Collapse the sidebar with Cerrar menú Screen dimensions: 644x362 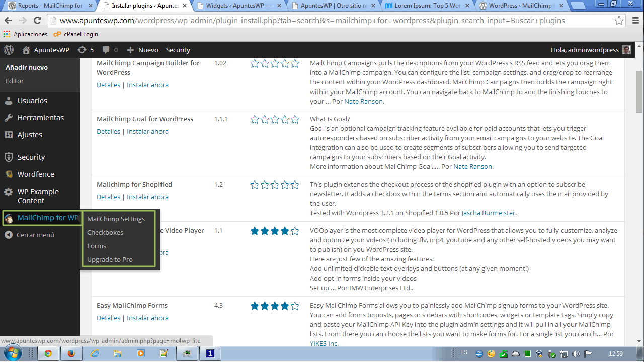[x=30, y=235]
